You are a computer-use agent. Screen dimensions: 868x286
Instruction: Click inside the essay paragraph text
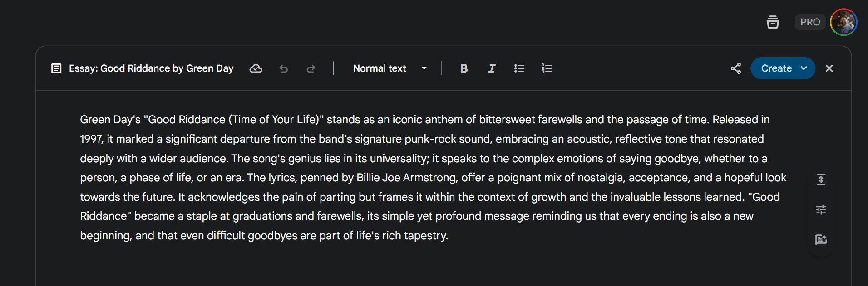(x=433, y=178)
